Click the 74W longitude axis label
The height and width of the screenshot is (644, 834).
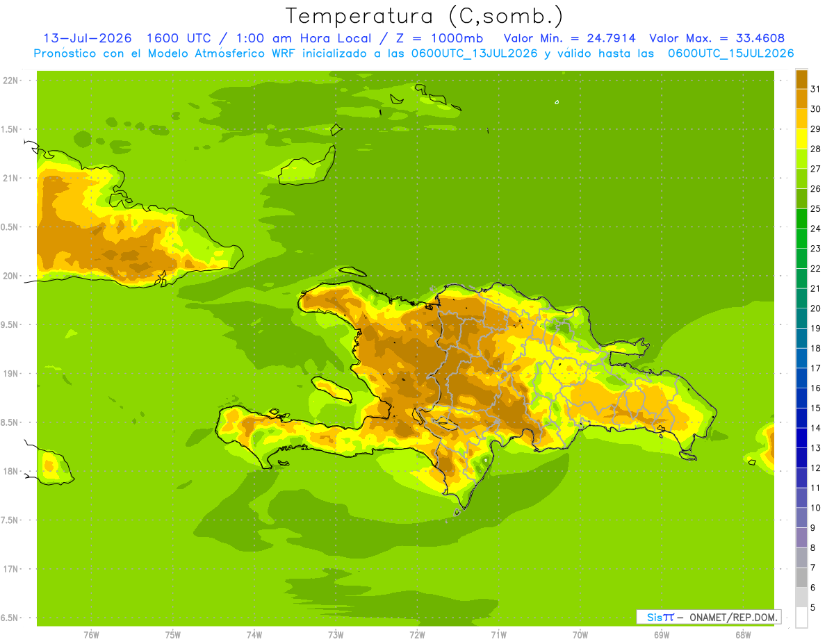coord(254,635)
